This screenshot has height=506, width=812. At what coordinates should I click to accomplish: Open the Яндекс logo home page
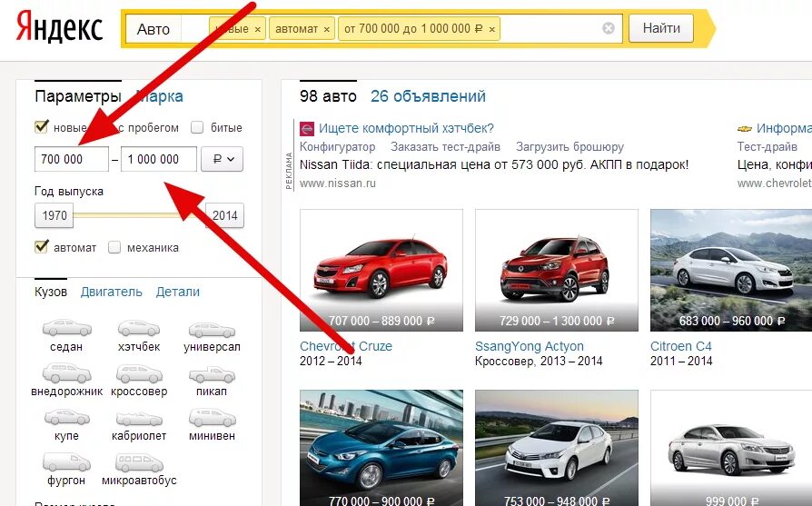pos(60,28)
